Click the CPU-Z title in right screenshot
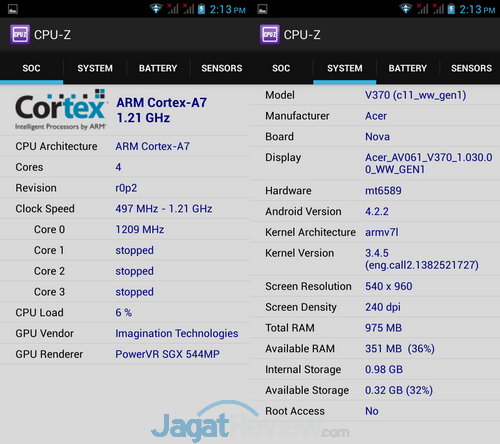 click(x=302, y=35)
